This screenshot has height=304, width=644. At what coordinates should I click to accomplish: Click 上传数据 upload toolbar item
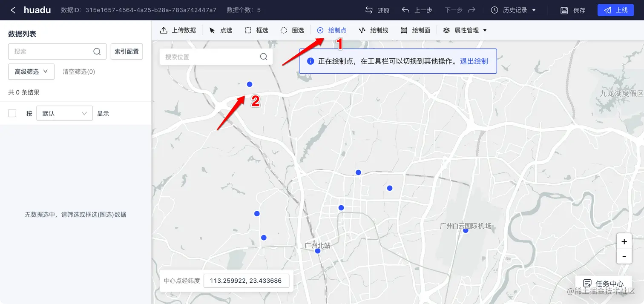click(x=178, y=30)
